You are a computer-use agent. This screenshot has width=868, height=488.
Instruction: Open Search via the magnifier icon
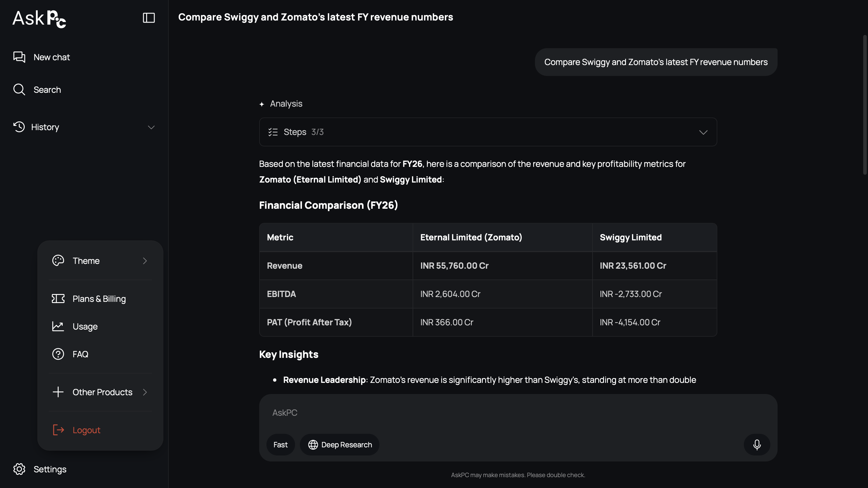[19, 89]
